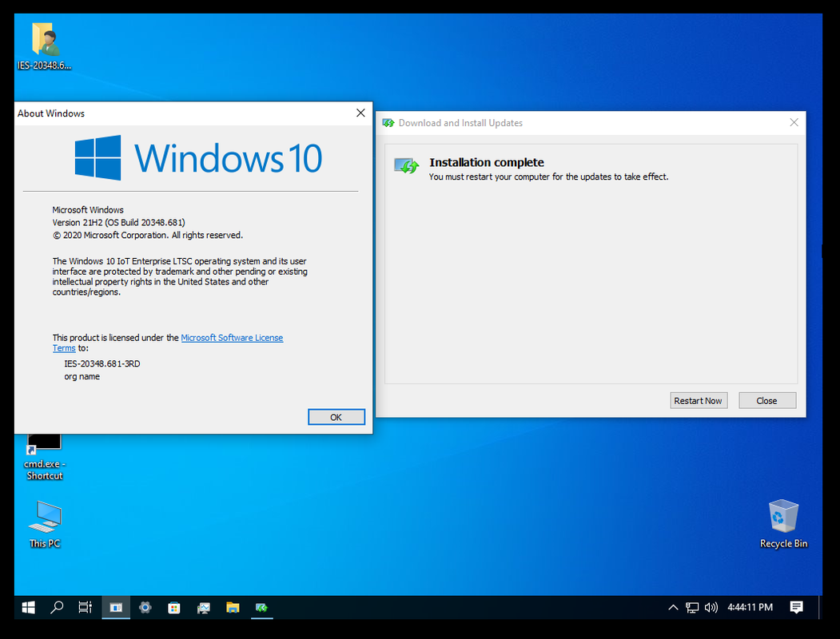Select the Version 21H2 OS Build text
The image size is (840, 639).
pos(118,223)
